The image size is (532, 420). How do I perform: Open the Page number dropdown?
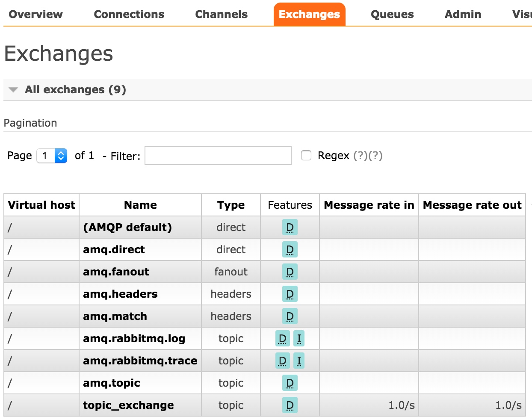pos(52,156)
